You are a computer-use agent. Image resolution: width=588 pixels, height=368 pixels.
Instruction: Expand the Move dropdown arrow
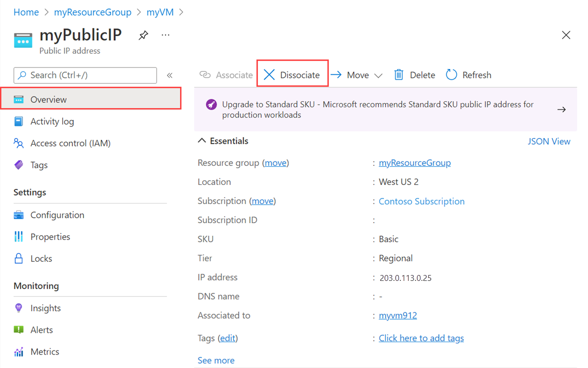tap(378, 75)
